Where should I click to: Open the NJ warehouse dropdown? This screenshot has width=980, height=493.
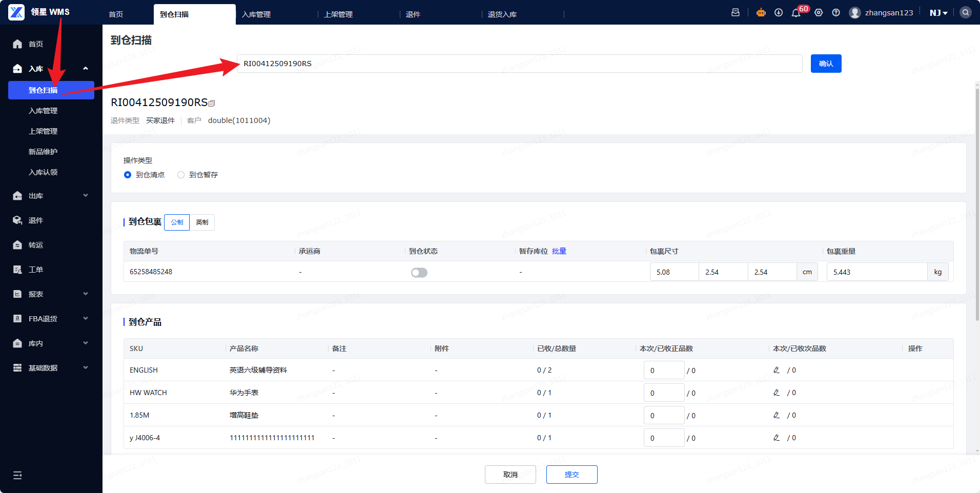click(938, 13)
